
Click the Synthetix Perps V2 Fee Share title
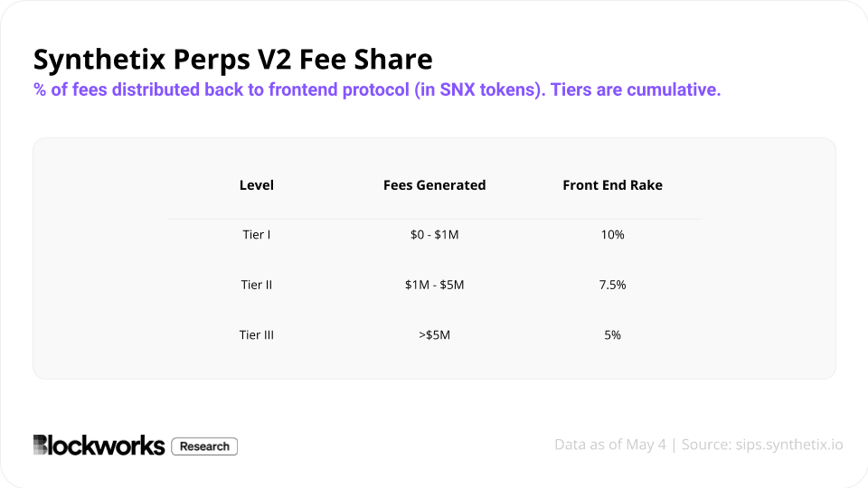click(x=233, y=60)
